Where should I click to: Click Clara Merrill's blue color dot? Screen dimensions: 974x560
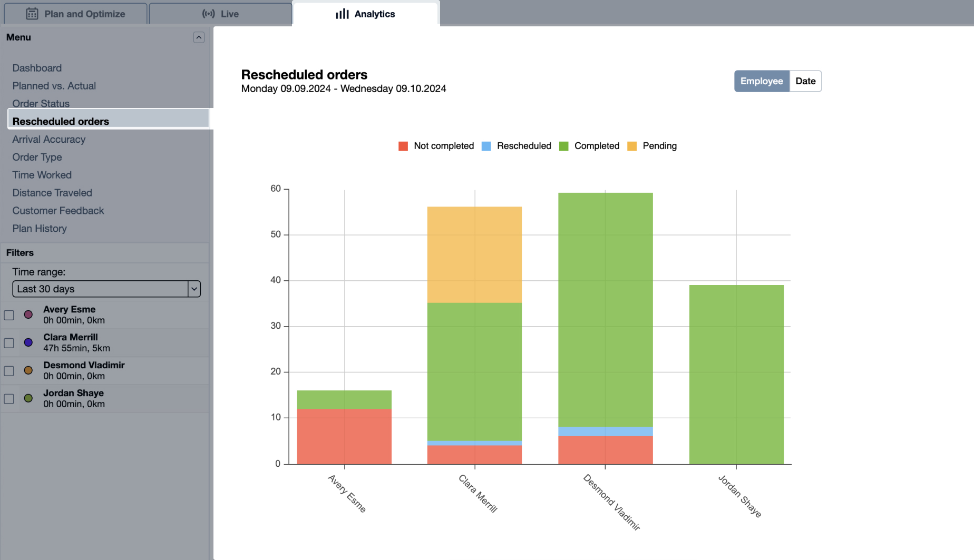(x=28, y=342)
